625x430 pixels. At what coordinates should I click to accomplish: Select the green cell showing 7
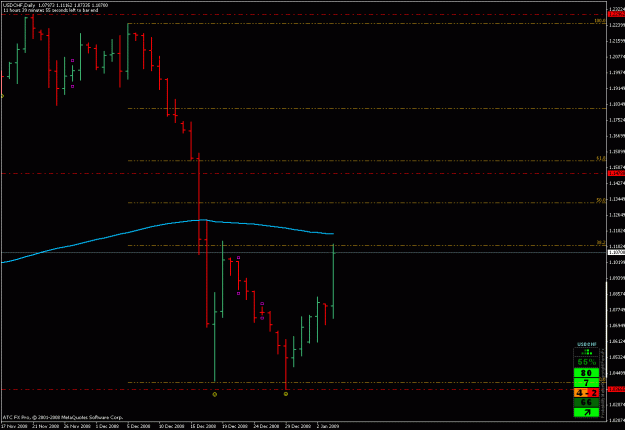click(586, 383)
